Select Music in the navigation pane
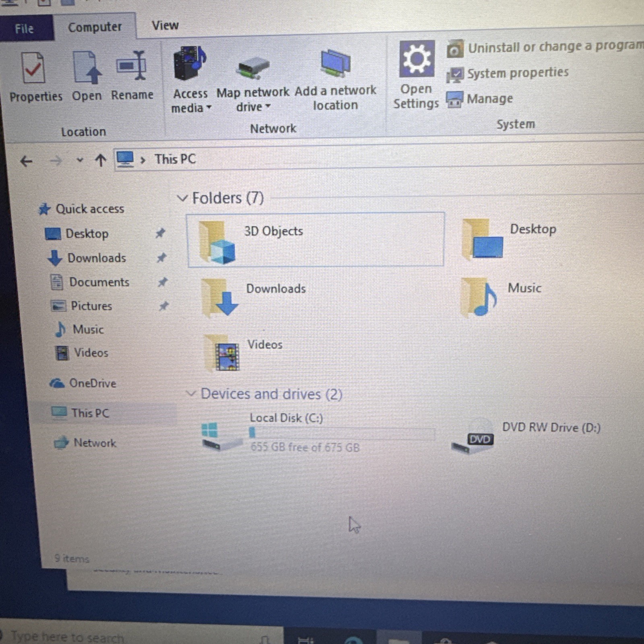This screenshot has height=644, width=644. tap(79, 329)
